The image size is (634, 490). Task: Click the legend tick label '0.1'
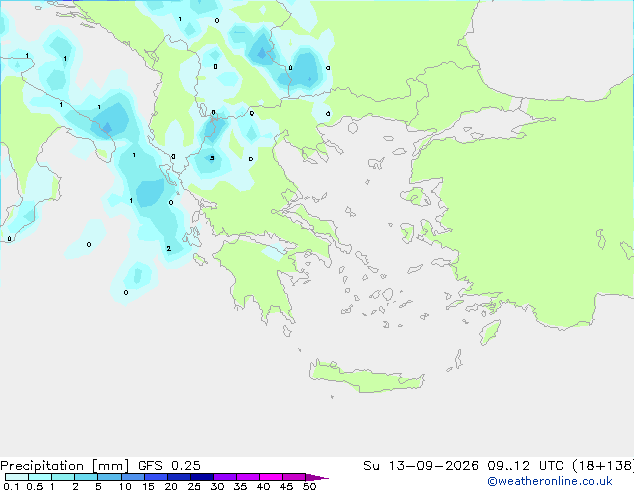click(x=11, y=486)
